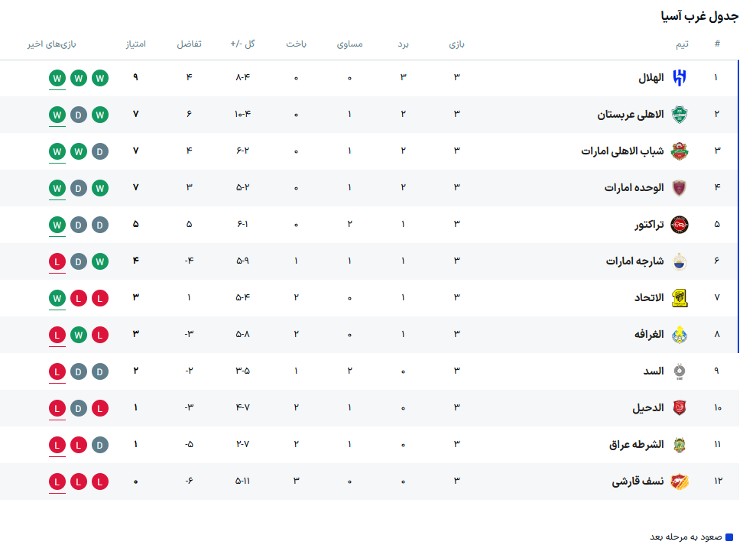This screenshot has width=756, height=548.
Task: Open the الهلال team name link
Action: click(651, 78)
